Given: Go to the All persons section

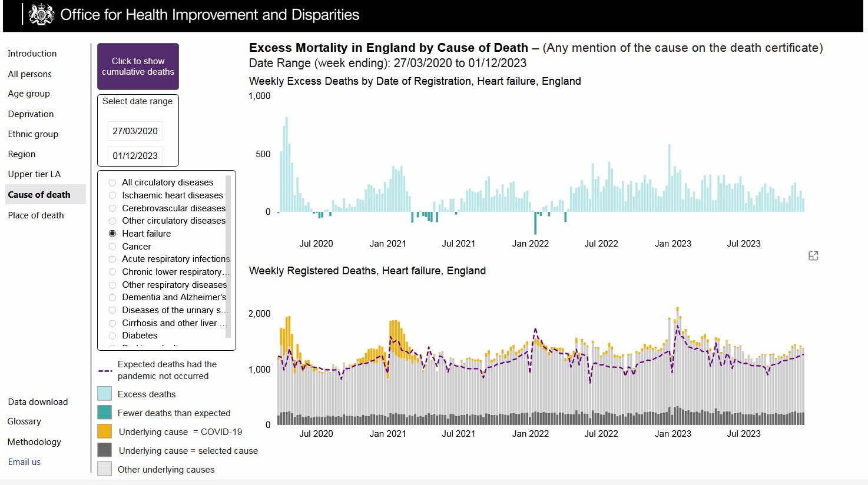Looking at the screenshot, I should [x=30, y=74].
